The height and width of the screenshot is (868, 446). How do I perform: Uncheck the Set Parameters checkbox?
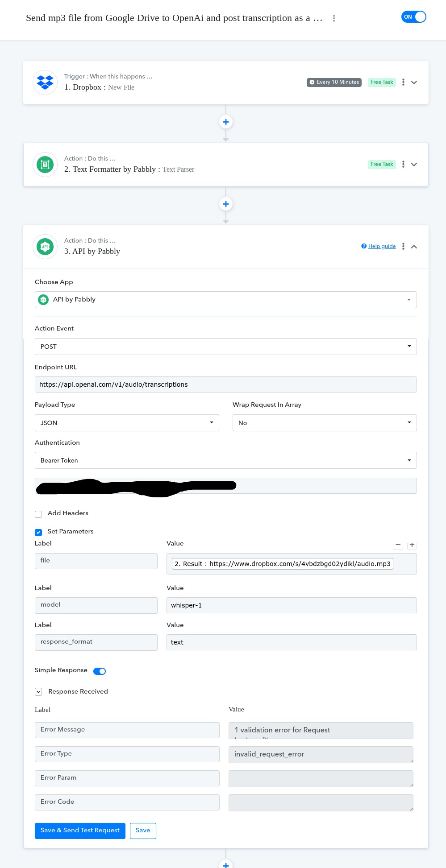[x=38, y=532]
